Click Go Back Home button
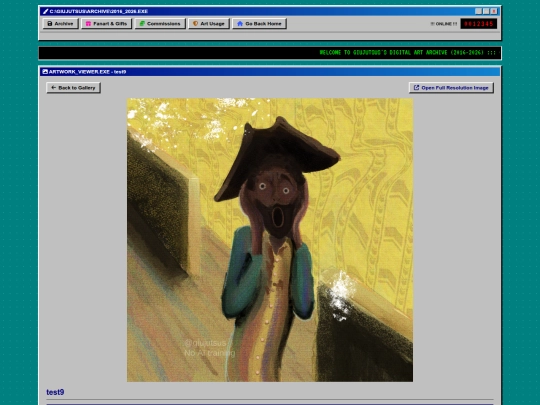Screen dimensions: 540x405 (x=259, y=23)
